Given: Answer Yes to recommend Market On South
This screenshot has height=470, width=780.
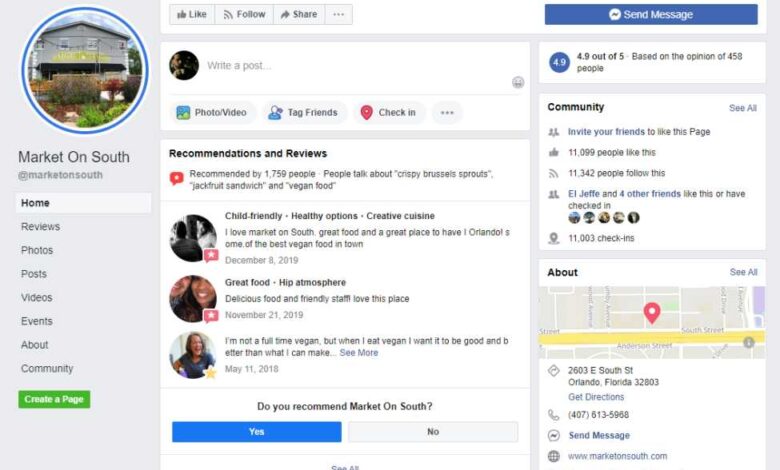Looking at the screenshot, I should 257,432.
